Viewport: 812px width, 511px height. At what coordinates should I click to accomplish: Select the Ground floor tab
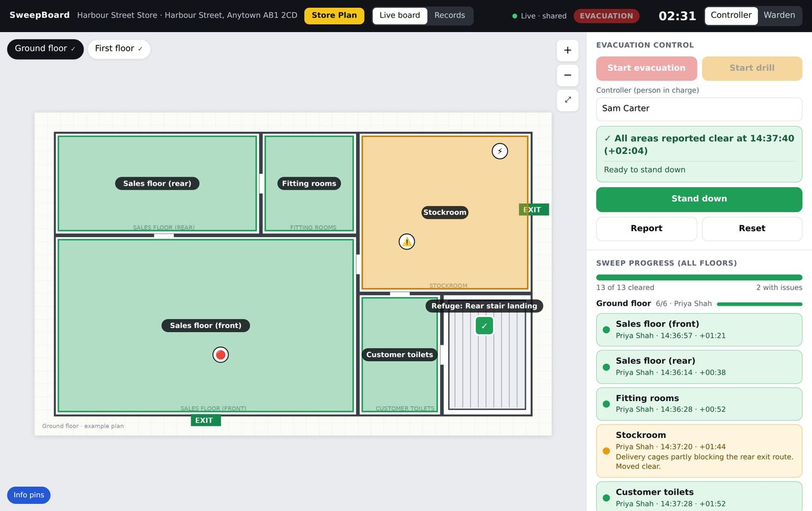point(45,49)
